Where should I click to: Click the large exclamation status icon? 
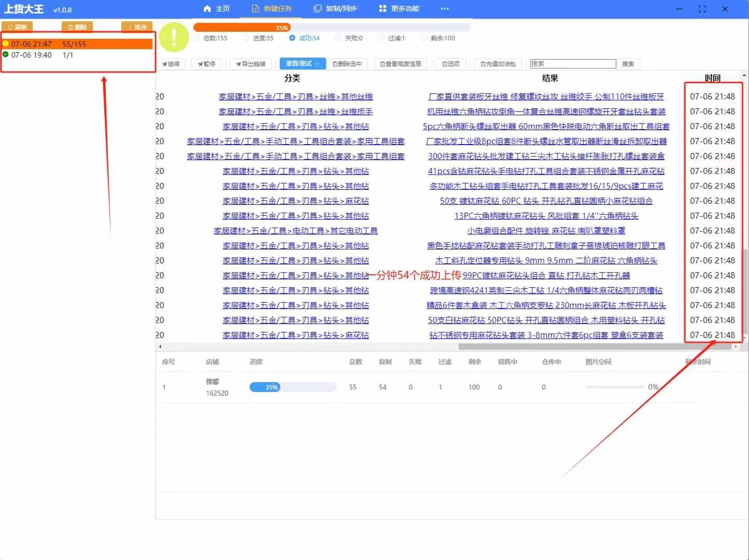coord(174,37)
